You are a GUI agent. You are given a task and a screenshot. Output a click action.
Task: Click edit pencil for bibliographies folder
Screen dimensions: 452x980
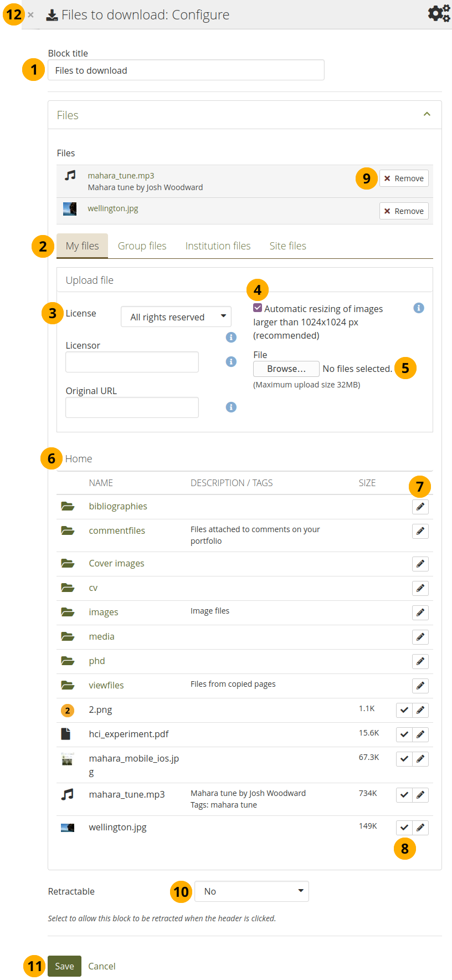point(420,507)
